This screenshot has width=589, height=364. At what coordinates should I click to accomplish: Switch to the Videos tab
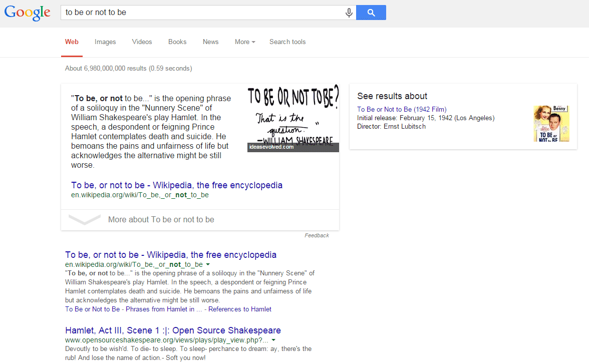tap(142, 42)
